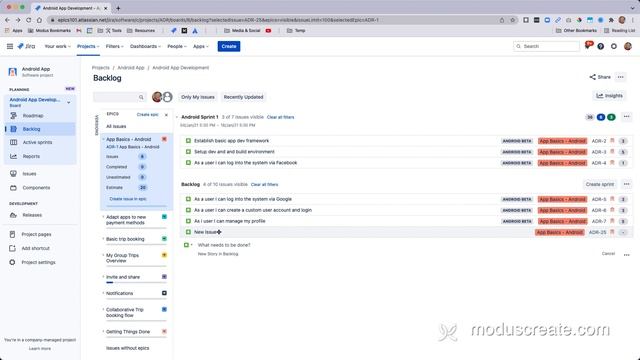This screenshot has height=360, width=640.
Task: Open Android Sprint 1 more actions ellipsis
Action: (627, 117)
